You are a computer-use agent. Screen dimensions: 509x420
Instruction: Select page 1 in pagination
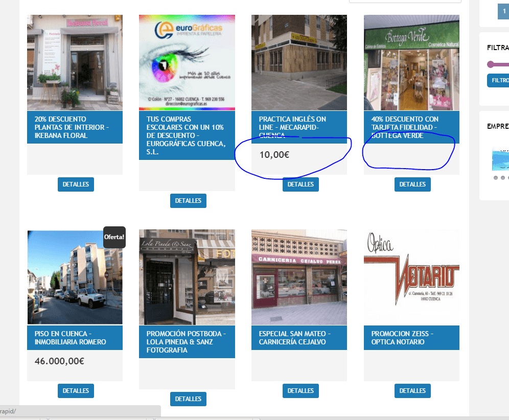click(x=503, y=11)
